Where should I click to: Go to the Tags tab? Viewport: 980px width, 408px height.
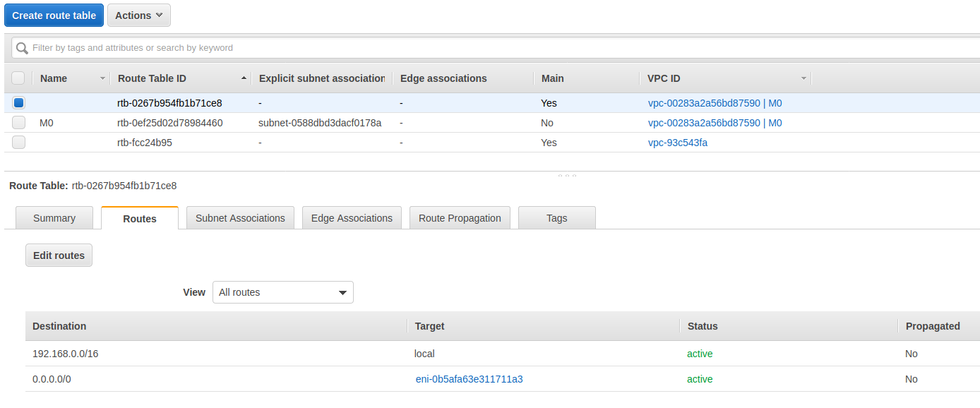[556, 218]
